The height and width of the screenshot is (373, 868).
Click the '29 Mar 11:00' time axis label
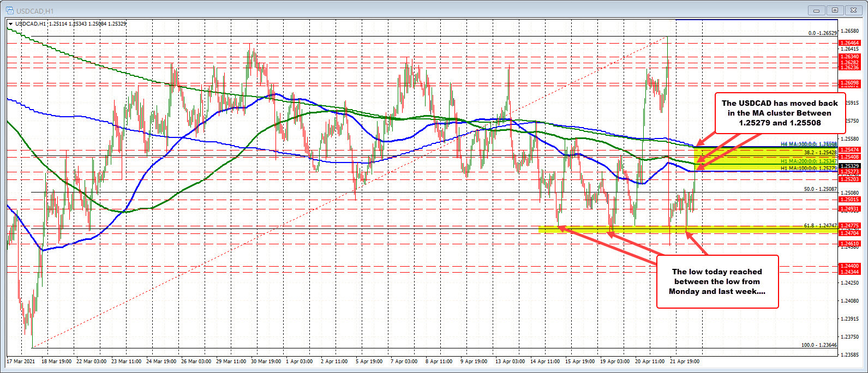(x=231, y=361)
